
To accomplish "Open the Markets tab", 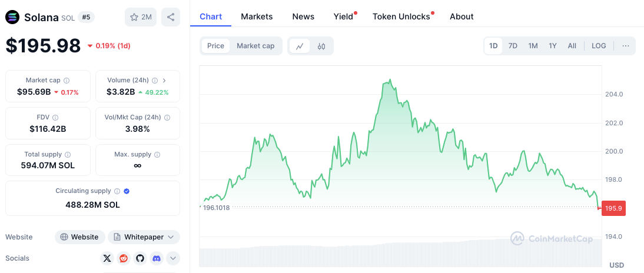I will point(257,16).
